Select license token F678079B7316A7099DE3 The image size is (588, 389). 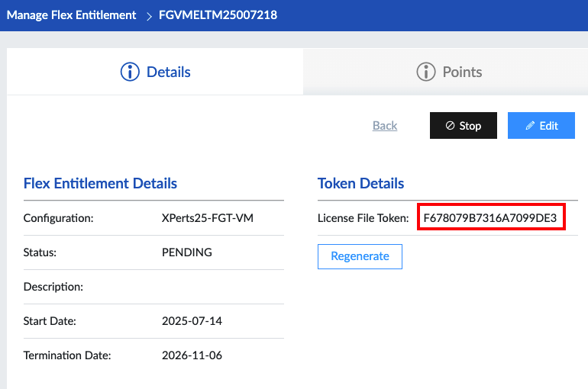490,218
